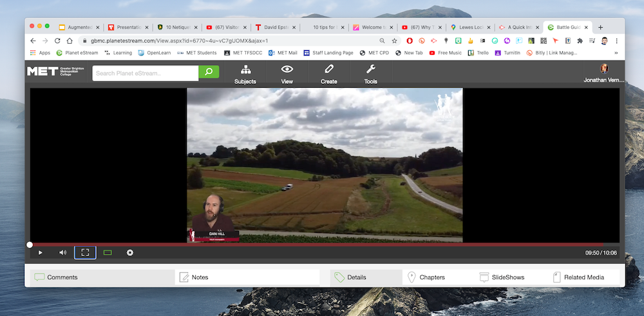Open the Create pencil menu

[x=328, y=74]
